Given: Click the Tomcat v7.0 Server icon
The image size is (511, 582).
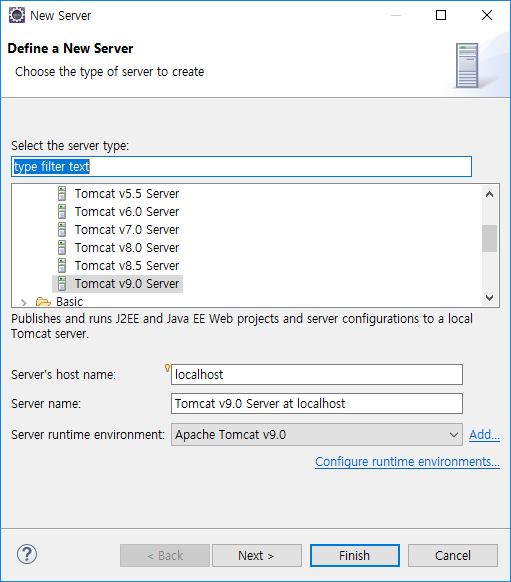Looking at the screenshot, I should [x=62, y=230].
